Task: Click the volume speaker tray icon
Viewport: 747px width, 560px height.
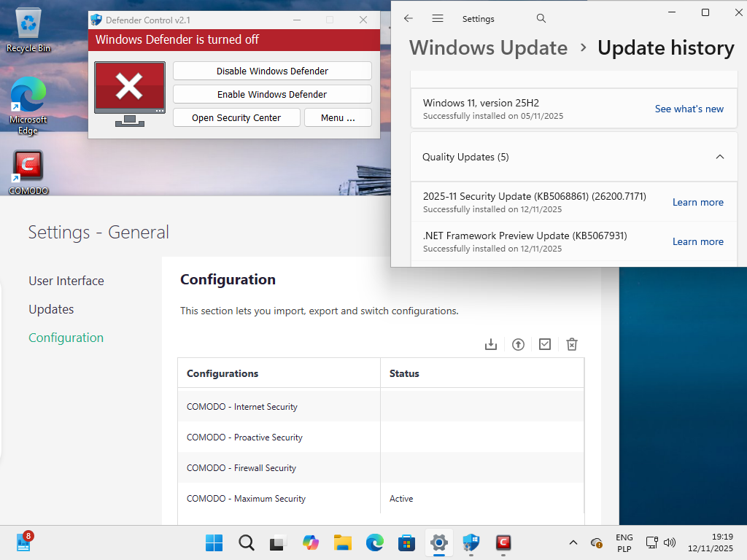Action: (670, 542)
